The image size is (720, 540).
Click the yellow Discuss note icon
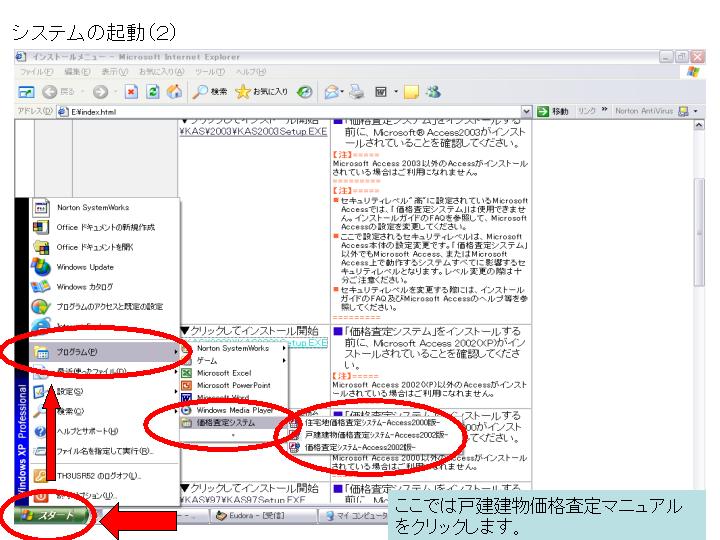(x=411, y=92)
